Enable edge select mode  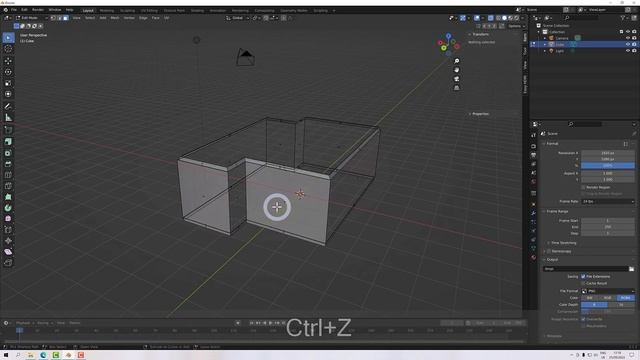(x=60, y=18)
